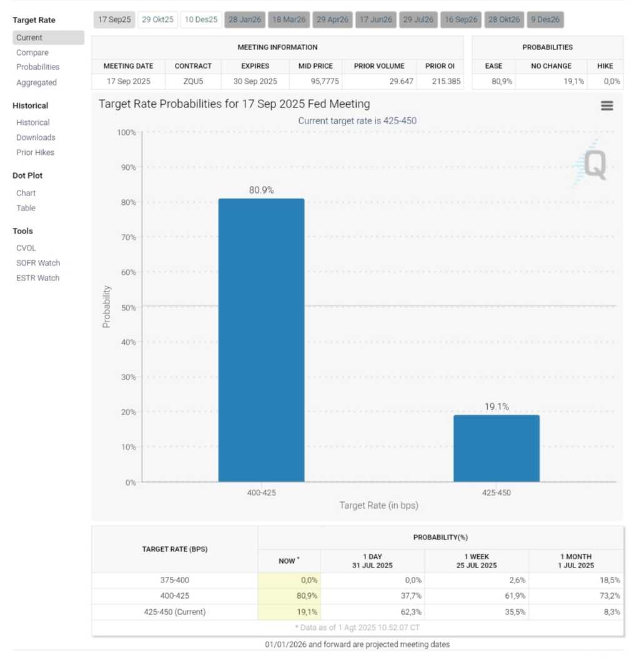Screen dimensions: 644x658
Task: Click the 80.9% bar label
Action: 261,190
